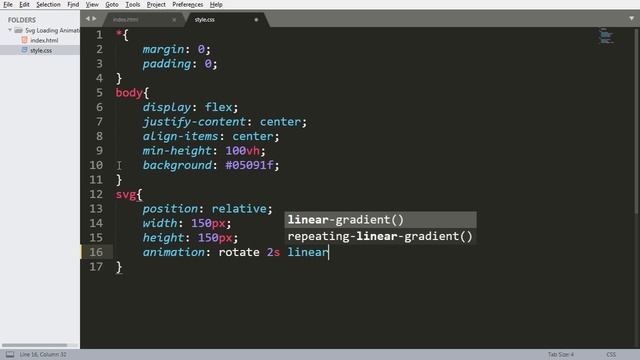Screen dimensions: 640x360
Task: Open the Edit menu
Action: (x=24, y=4)
